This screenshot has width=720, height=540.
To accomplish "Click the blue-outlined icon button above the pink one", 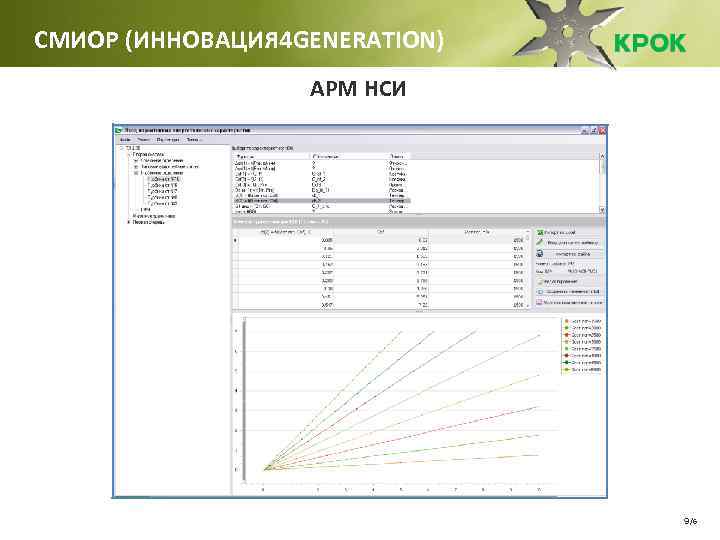I will [540, 292].
